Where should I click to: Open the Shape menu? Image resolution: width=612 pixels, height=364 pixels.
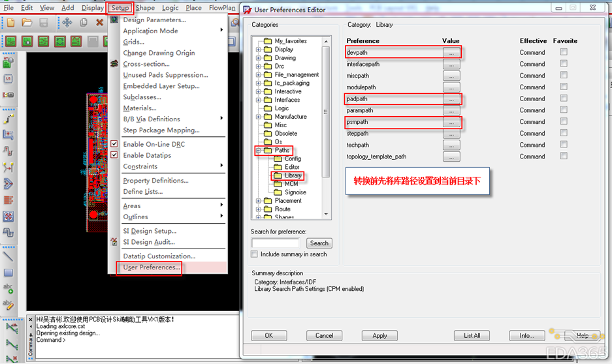(x=145, y=8)
